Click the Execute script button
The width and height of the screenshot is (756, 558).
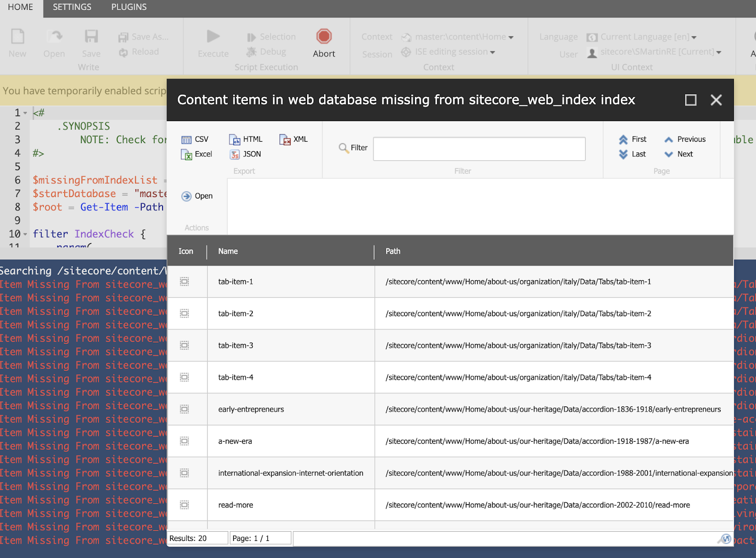click(213, 43)
